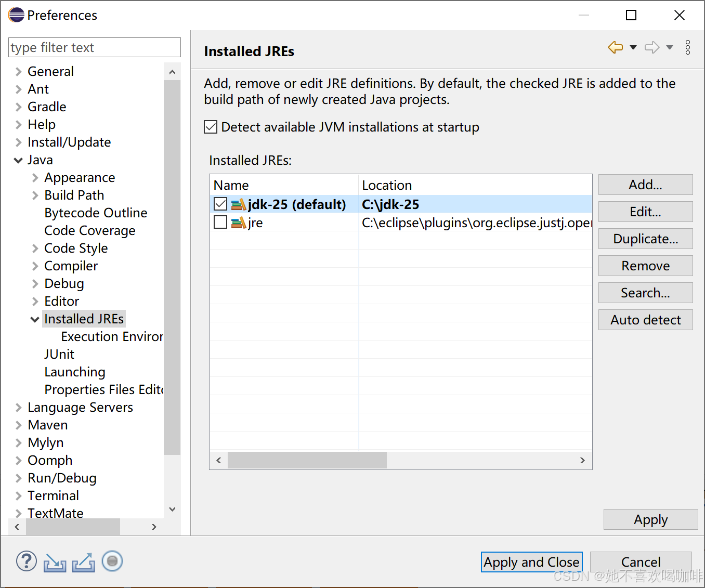Click the JRE table scroll left arrow
Viewport: 705px width, 588px height.
pos(219,460)
